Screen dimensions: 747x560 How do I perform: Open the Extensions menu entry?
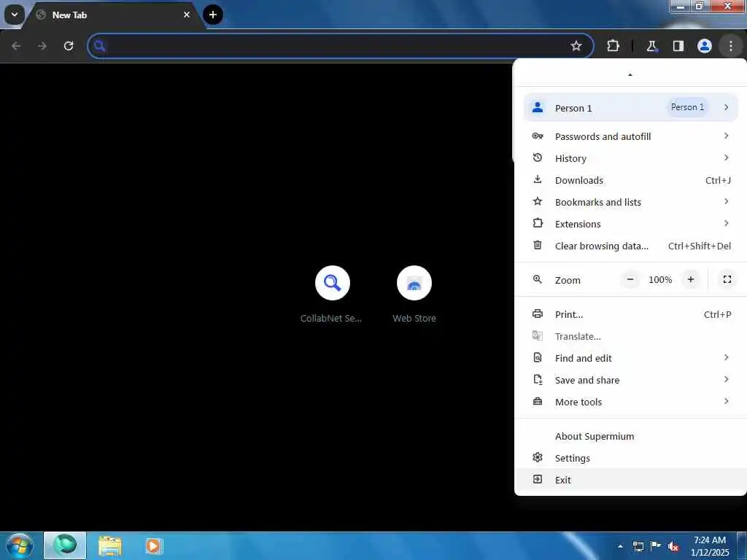click(630, 224)
